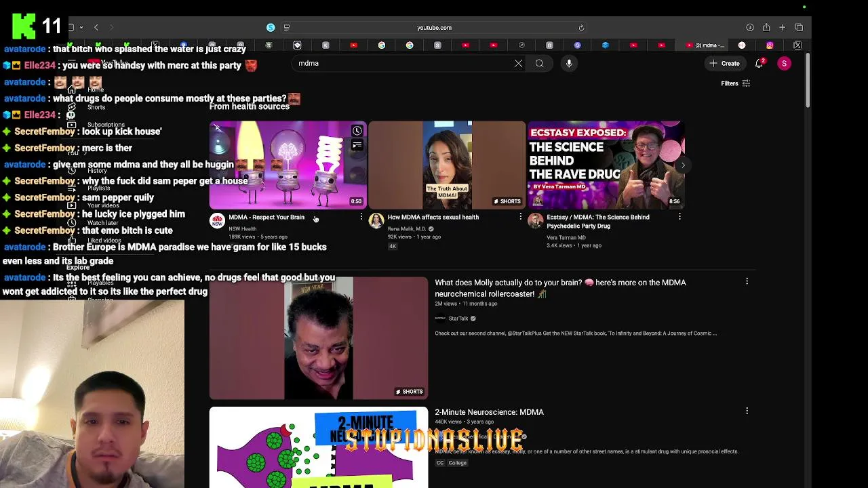The height and width of the screenshot is (488, 868).
Task: Open the 2-Minute Neuroscience thumbnail
Action: point(319,447)
